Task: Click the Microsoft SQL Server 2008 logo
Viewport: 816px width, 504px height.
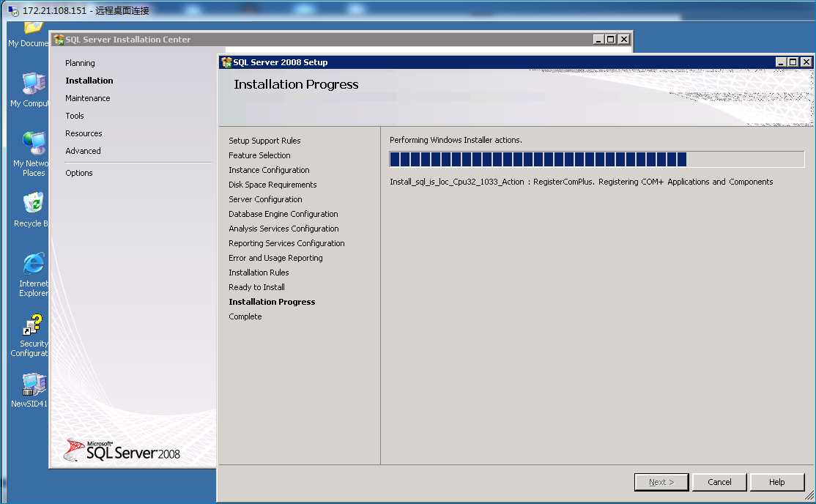Action: (x=122, y=451)
